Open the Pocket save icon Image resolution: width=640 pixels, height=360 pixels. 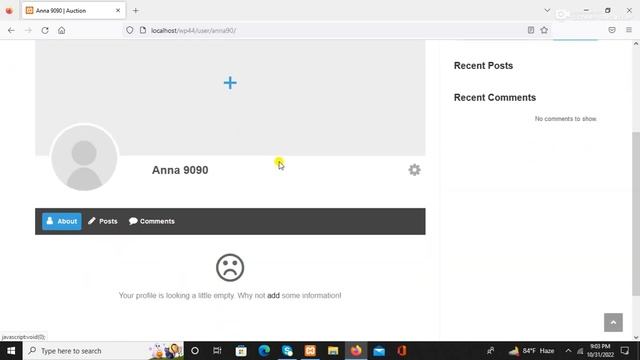[x=612, y=30]
